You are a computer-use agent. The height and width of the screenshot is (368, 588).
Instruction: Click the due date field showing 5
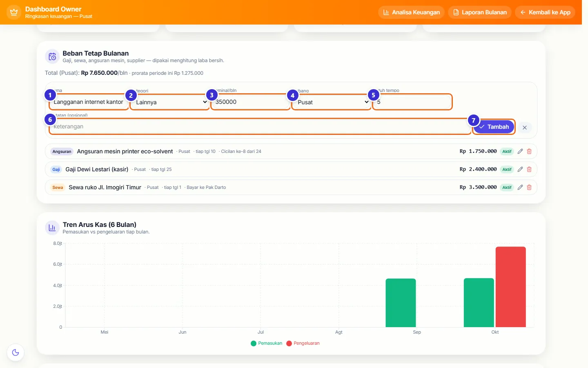click(412, 102)
